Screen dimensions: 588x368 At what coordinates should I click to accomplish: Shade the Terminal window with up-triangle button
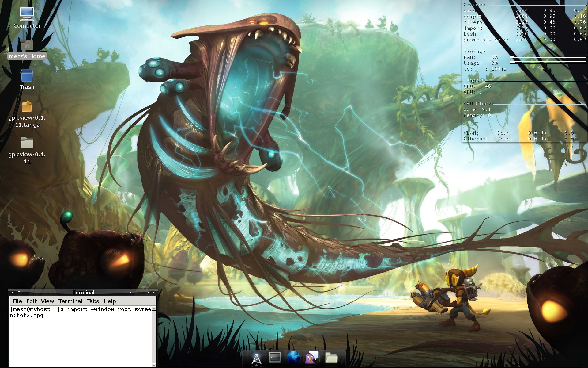(x=130, y=292)
